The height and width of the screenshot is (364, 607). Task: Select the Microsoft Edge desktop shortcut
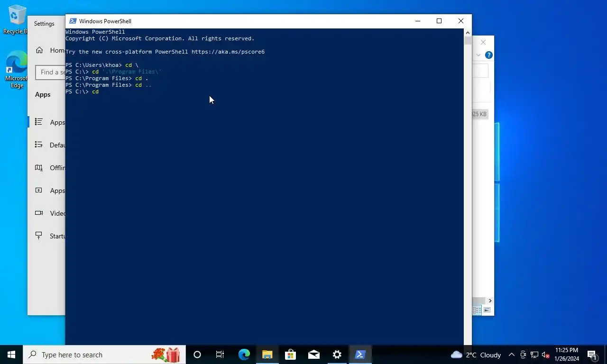click(x=16, y=70)
